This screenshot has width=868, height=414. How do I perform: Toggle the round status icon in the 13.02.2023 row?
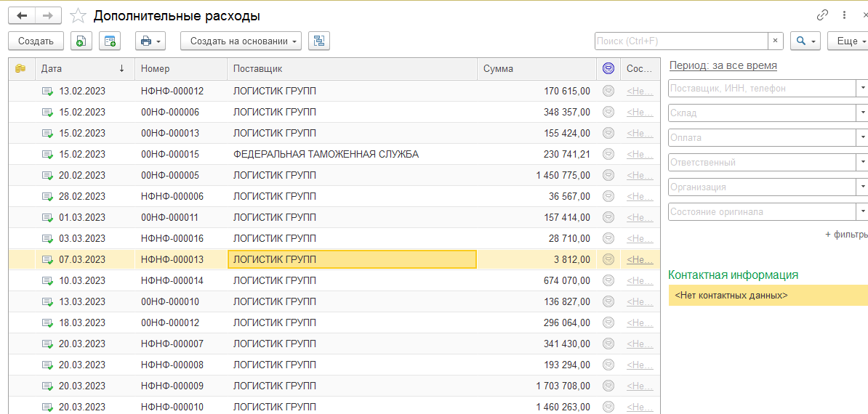[608, 91]
